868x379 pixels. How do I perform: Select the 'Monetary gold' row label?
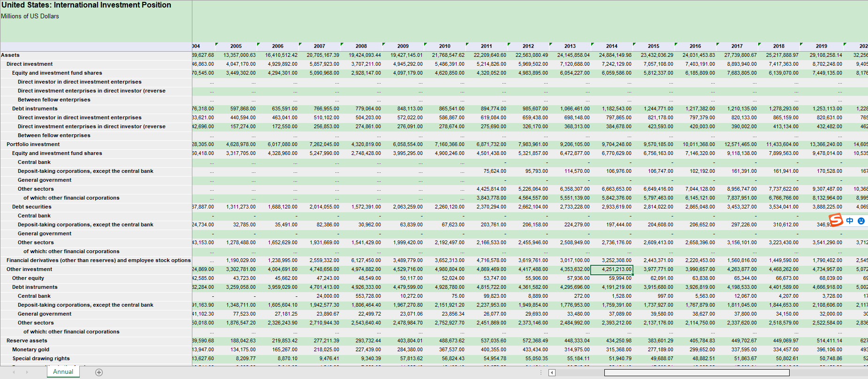[31, 349]
